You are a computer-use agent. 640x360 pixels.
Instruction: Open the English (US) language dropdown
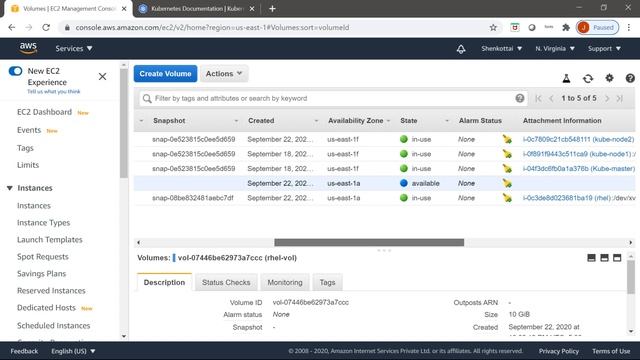73,351
